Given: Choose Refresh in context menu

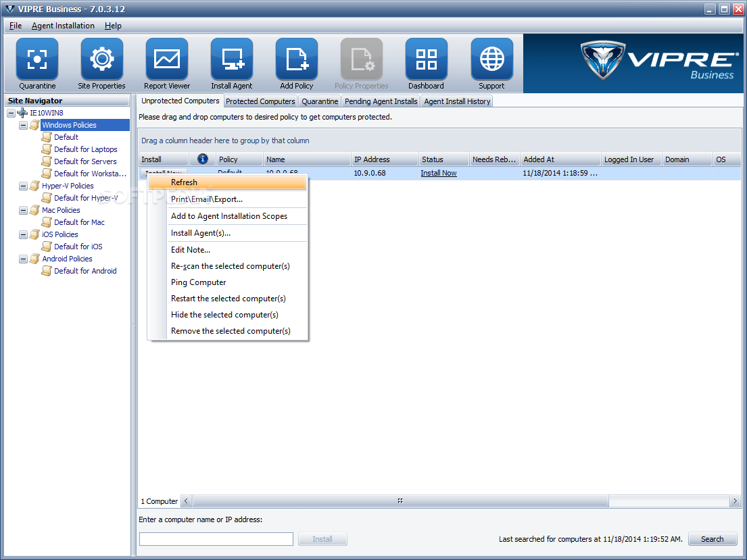Looking at the screenshot, I should click(227, 182).
